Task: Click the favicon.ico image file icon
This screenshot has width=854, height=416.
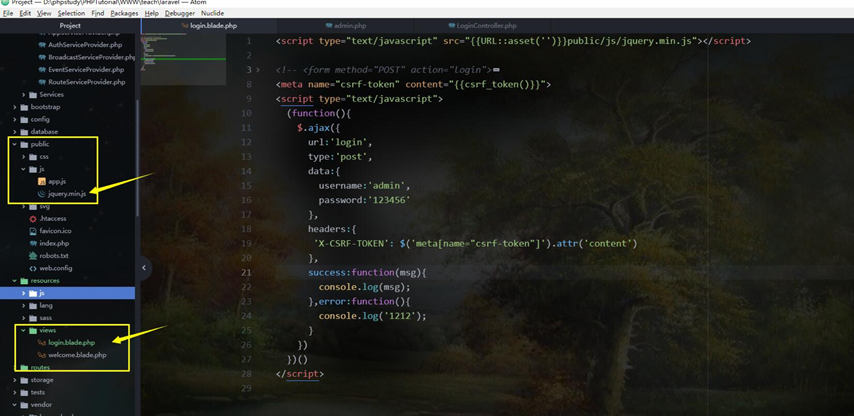Action: pyautogui.click(x=33, y=231)
